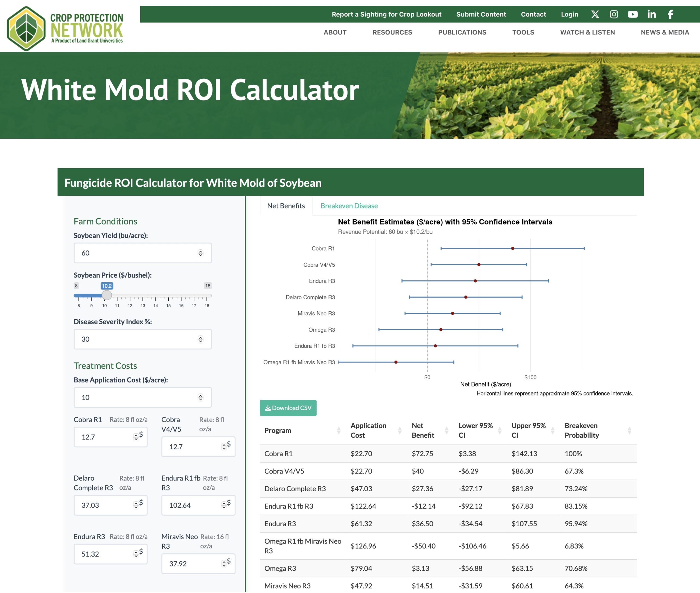Open the TOOLS menu
Image resolution: width=700 pixels, height=593 pixels.
click(523, 32)
